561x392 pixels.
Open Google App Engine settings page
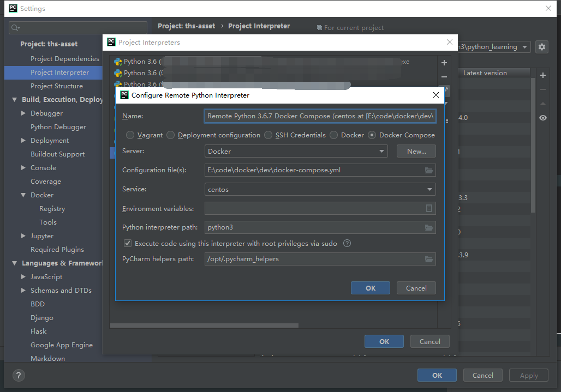[x=62, y=345]
